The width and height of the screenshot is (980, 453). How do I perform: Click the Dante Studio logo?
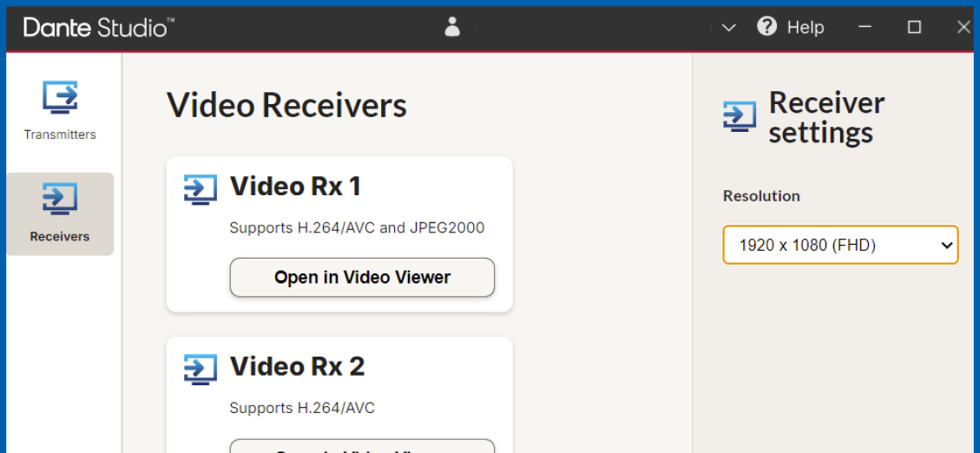point(99,28)
